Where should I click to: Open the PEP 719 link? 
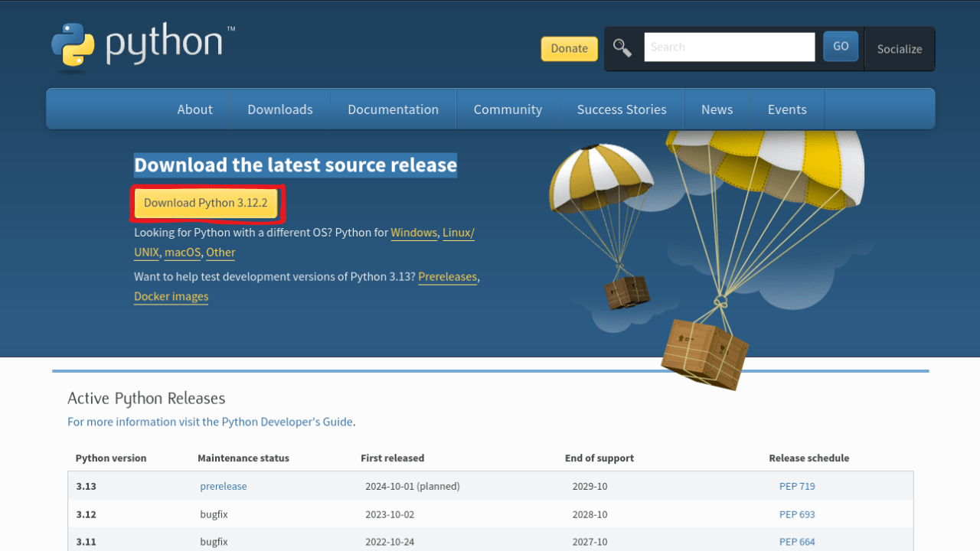[797, 486]
